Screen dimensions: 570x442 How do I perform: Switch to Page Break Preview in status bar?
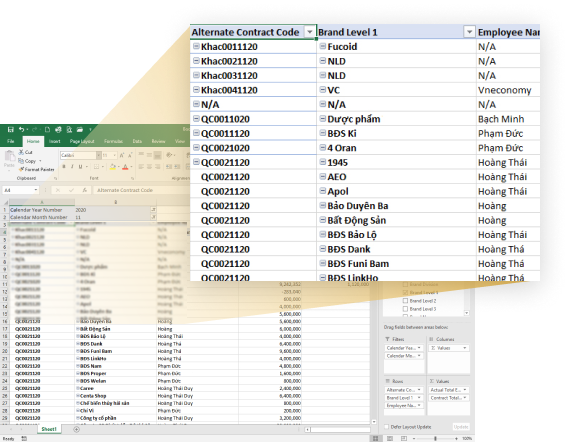(404, 438)
